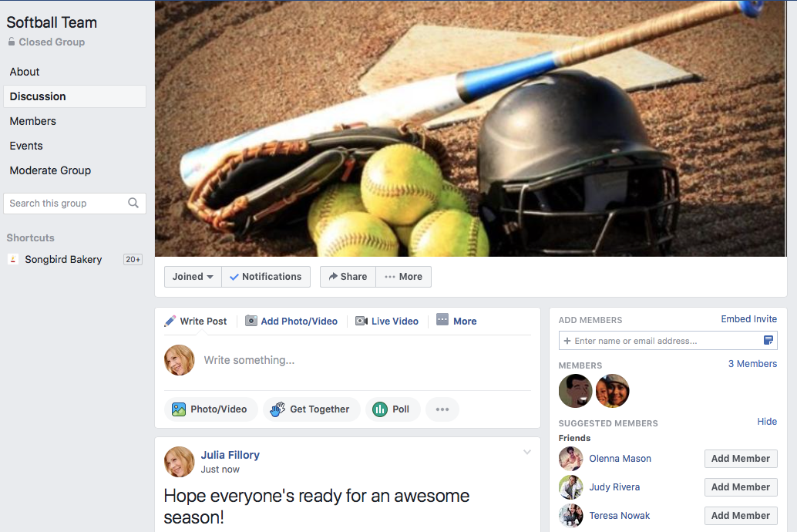Create a Poll in the post composer
This screenshot has width=797, height=532.
coord(392,409)
